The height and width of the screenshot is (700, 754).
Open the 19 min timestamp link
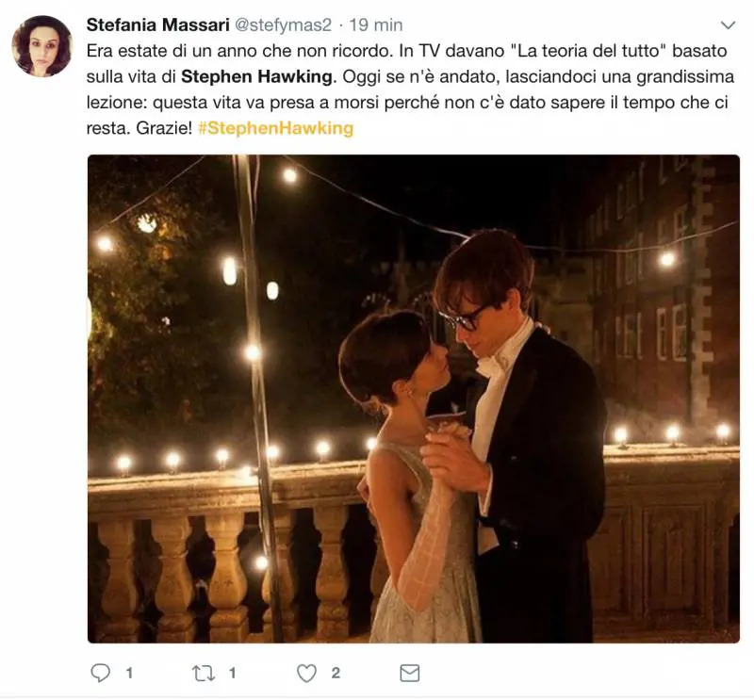pyautogui.click(x=375, y=25)
